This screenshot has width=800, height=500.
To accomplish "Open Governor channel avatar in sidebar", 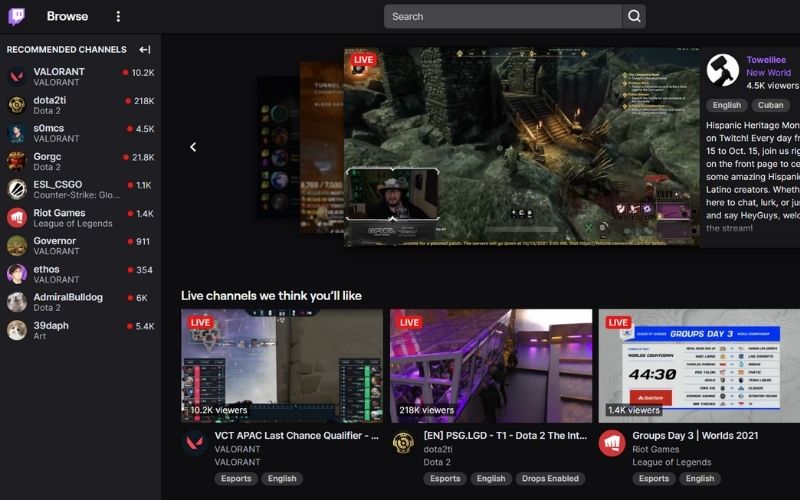I will [x=17, y=246].
